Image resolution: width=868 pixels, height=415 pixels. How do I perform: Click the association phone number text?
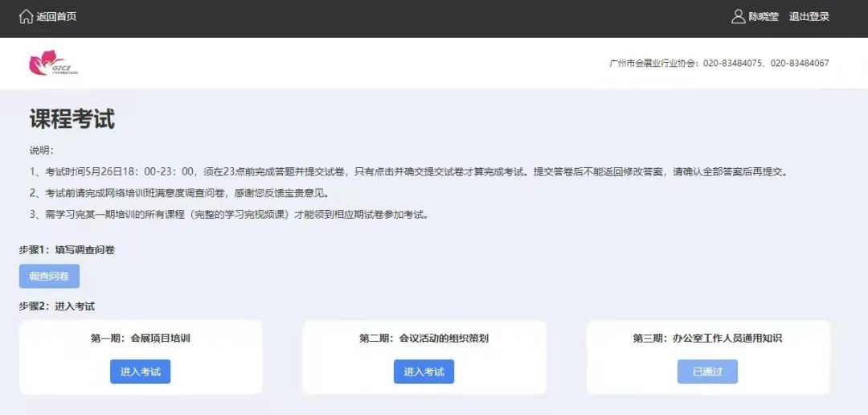(719, 64)
